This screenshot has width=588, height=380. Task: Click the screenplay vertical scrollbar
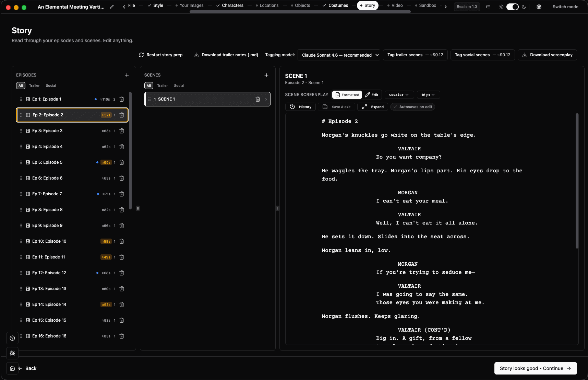pyautogui.click(x=577, y=181)
